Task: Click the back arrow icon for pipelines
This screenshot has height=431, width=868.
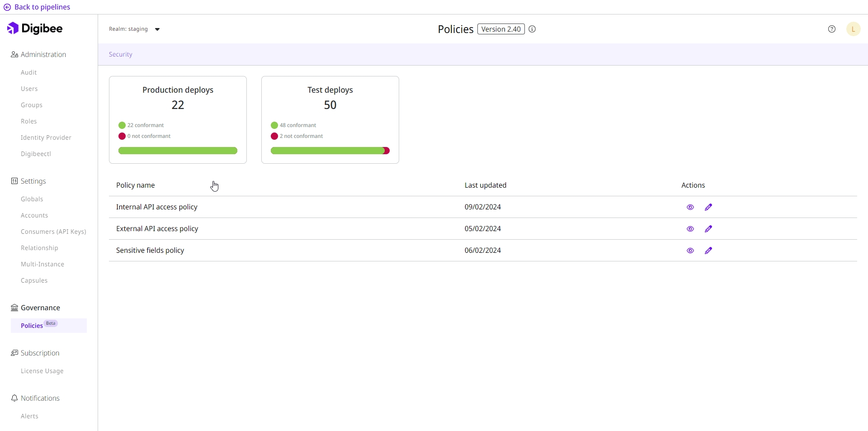Action: pyautogui.click(x=7, y=7)
